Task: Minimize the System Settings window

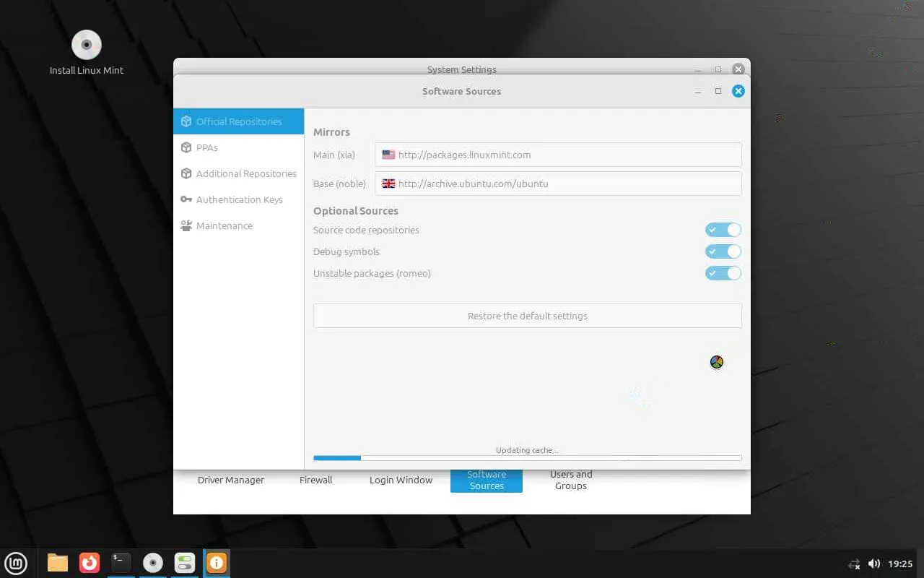Action: click(x=698, y=70)
